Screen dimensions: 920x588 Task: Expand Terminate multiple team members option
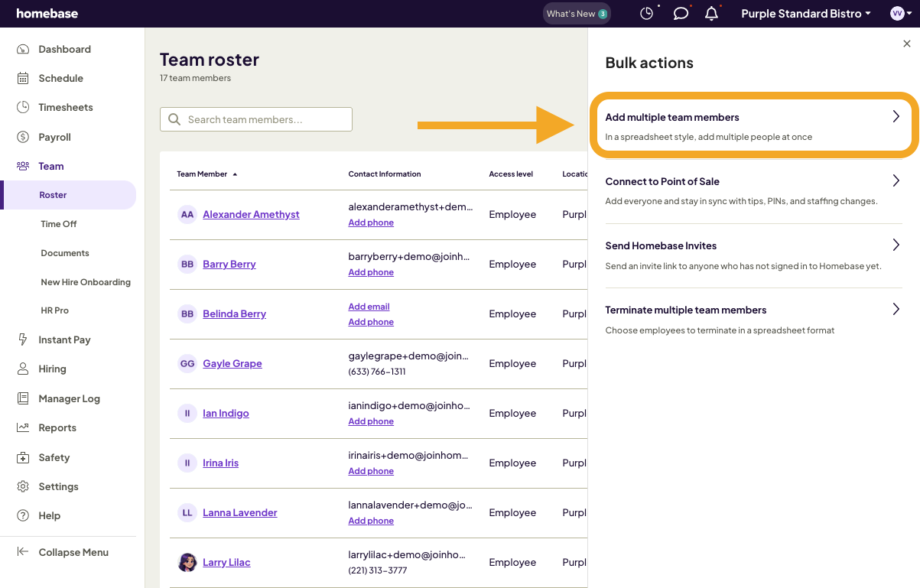(x=896, y=309)
